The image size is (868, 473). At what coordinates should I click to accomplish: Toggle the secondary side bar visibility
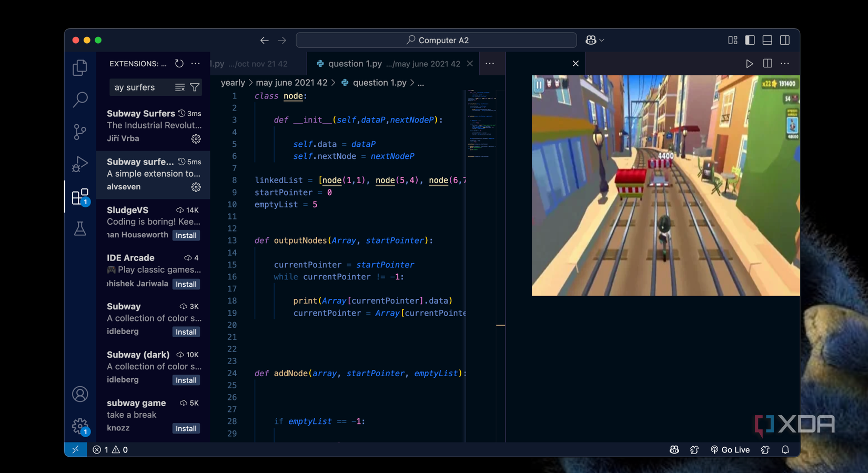pyautogui.click(x=784, y=40)
